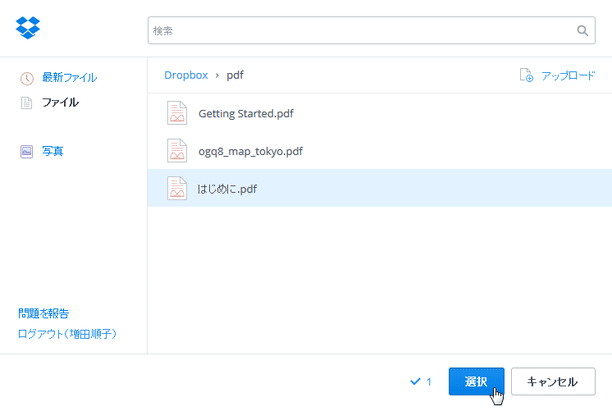Image resolution: width=612 pixels, height=411 pixels.
Task: Click ログアウト（増田順子） to log out
Action: click(x=67, y=334)
